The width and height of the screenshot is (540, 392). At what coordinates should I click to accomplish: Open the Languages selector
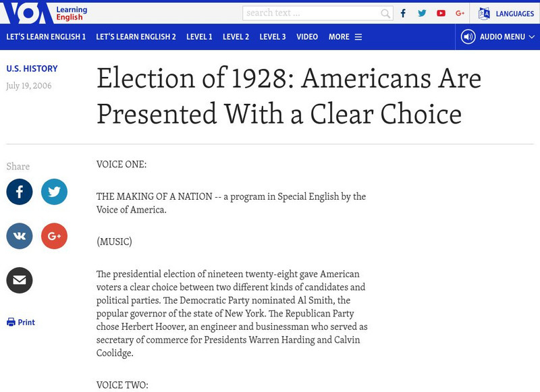tap(506, 13)
